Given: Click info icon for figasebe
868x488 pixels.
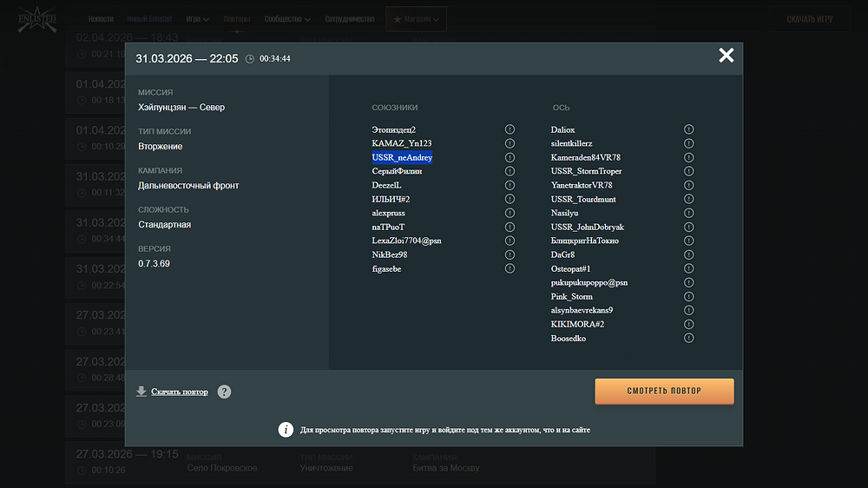Looking at the screenshot, I should pos(510,268).
